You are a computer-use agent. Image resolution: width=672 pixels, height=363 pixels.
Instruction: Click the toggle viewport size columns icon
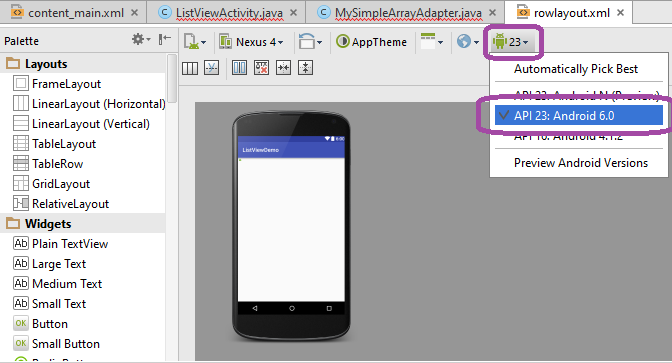click(x=190, y=68)
